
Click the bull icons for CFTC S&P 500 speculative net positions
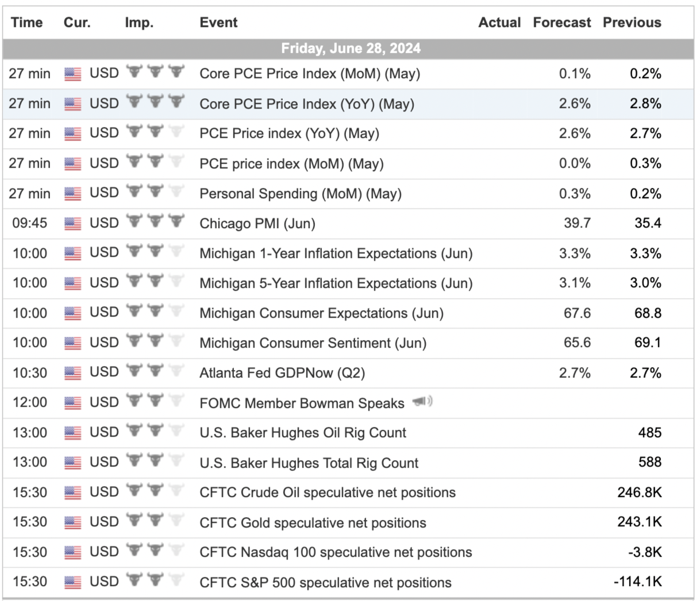pyautogui.click(x=155, y=580)
